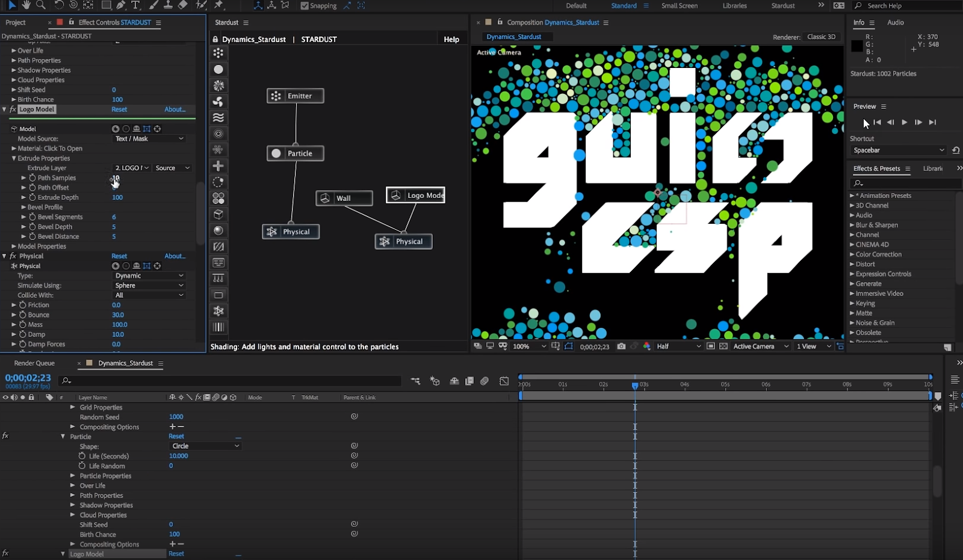
Task: Collapse the Extrude Properties group
Action: (14, 158)
